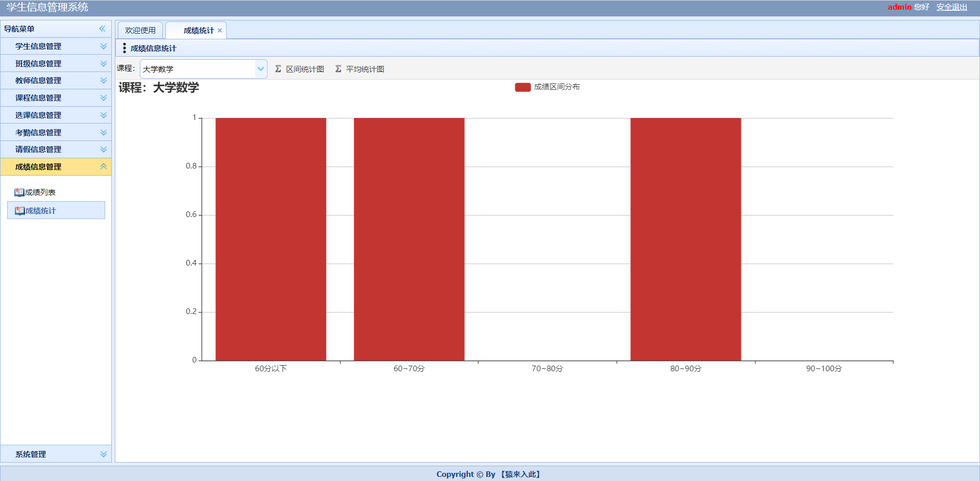Click the 80~90分 red bar

point(685,239)
